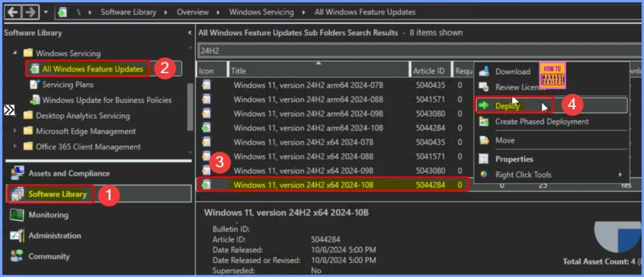Click the navigation tree vertical scrollbar
This screenshot has height=277, width=644.
pos(190,106)
